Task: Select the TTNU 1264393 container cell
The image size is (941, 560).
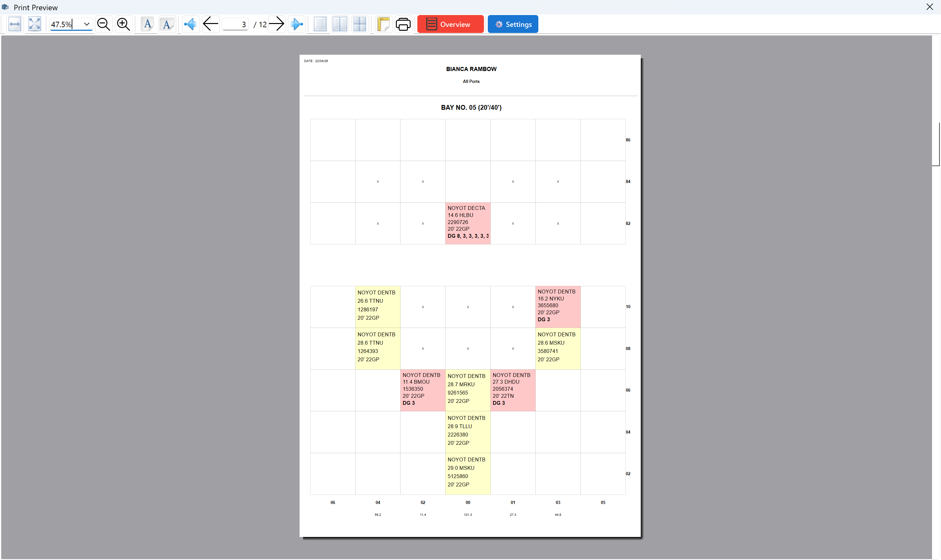Action: 377,349
